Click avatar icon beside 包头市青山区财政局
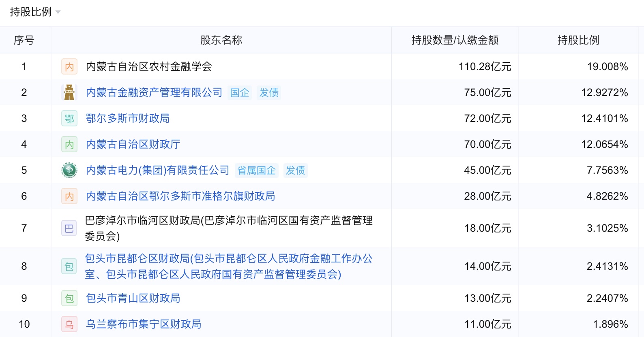The image size is (644, 337). tap(69, 298)
